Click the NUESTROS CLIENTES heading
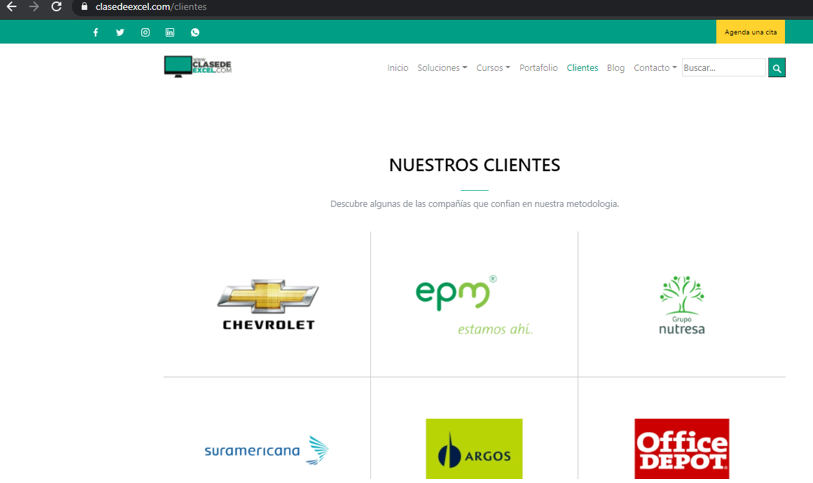Screen dimensions: 813x483 [474, 165]
